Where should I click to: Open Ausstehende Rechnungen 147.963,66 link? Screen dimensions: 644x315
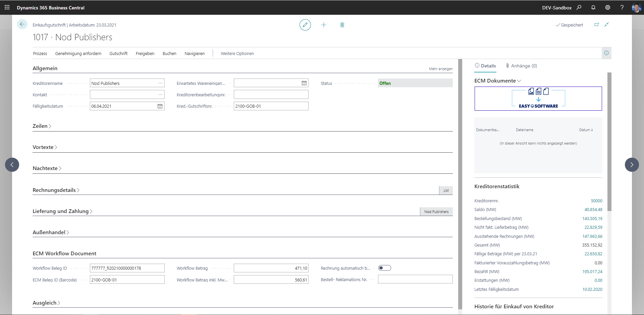[x=592, y=237]
